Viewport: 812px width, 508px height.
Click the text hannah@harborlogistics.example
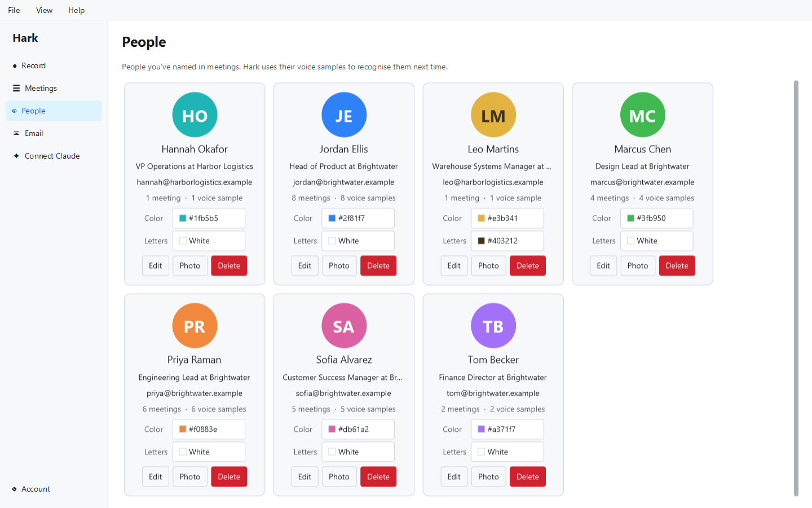[x=195, y=182]
